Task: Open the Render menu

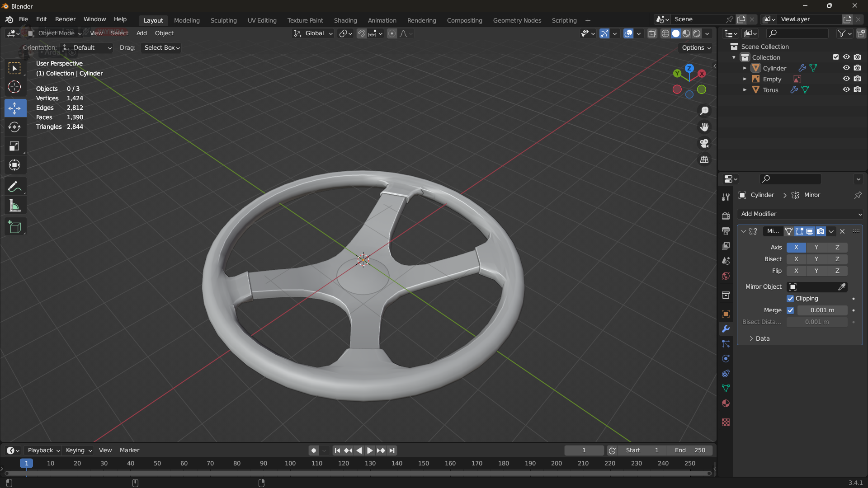Action: click(65, 19)
